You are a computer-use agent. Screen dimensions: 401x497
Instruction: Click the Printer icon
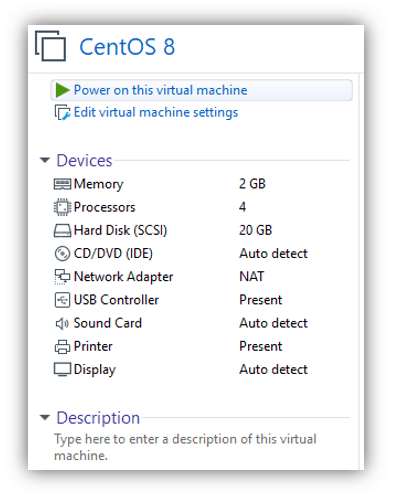click(62, 347)
